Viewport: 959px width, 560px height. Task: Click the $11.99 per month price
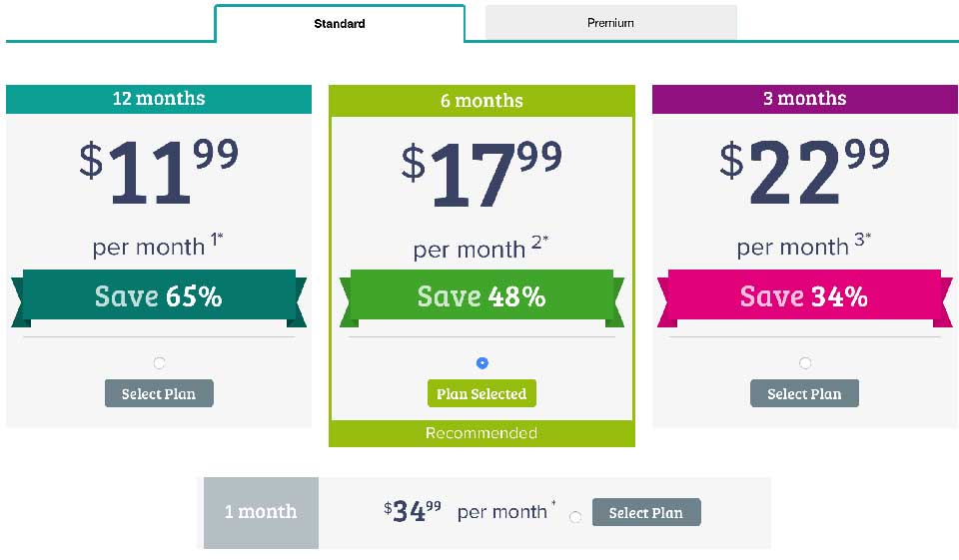click(159, 172)
